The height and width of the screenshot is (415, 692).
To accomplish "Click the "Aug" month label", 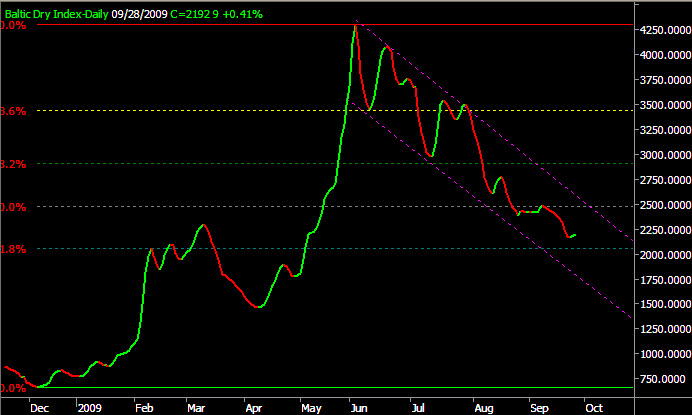I will (x=484, y=408).
